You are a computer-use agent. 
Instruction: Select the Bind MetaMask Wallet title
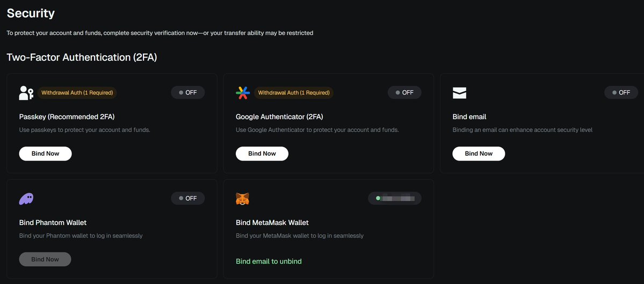coord(272,223)
